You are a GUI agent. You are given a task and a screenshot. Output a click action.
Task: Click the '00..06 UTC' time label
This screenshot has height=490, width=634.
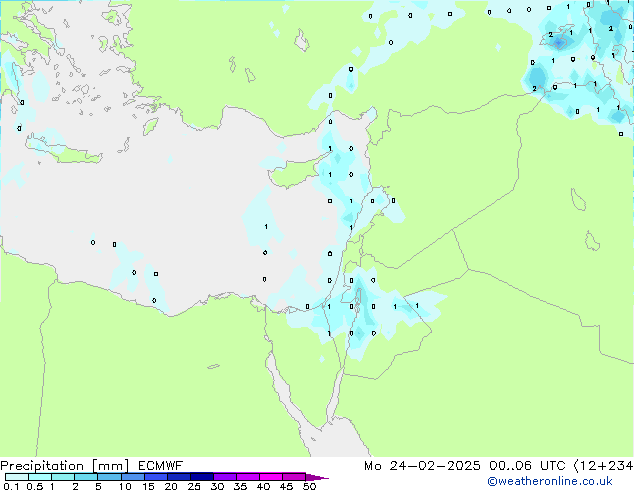tap(527, 466)
